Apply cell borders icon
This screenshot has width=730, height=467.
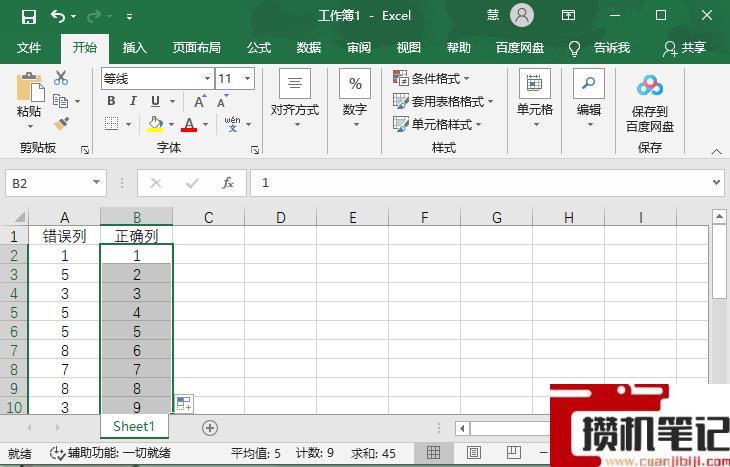111,124
